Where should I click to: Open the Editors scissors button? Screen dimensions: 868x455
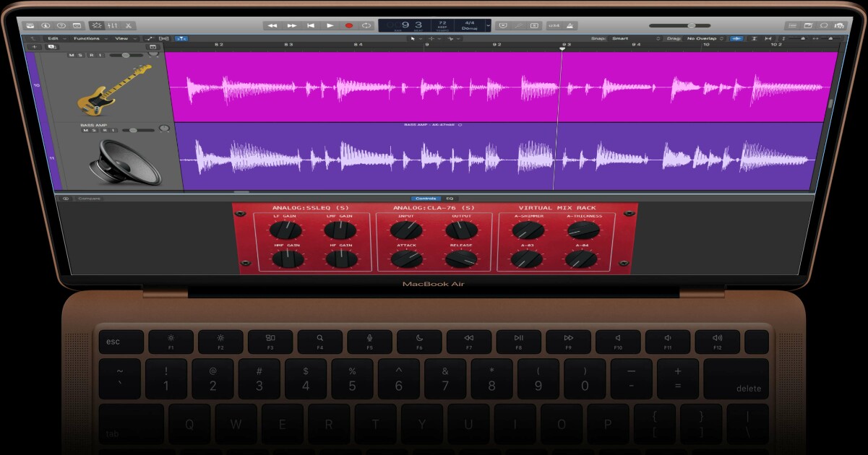[x=129, y=25]
